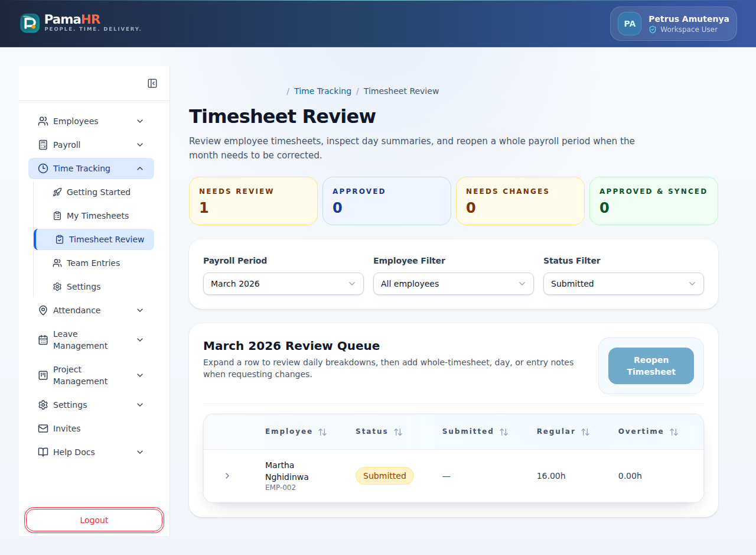Sort by Regular column arrows
The image size is (756, 555).
pyautogui.click(x=585, y=432)
